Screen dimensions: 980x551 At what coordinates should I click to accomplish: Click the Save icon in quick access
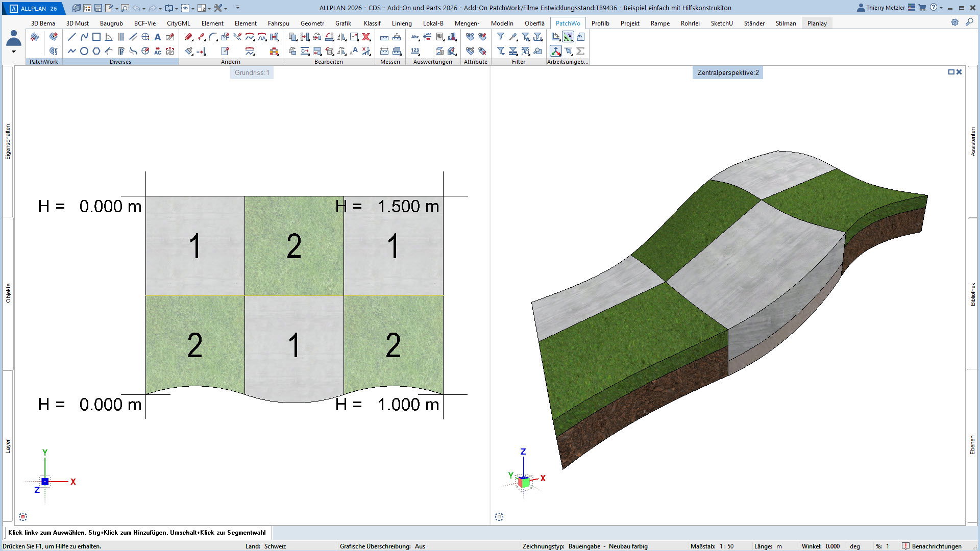pos(99,8)
